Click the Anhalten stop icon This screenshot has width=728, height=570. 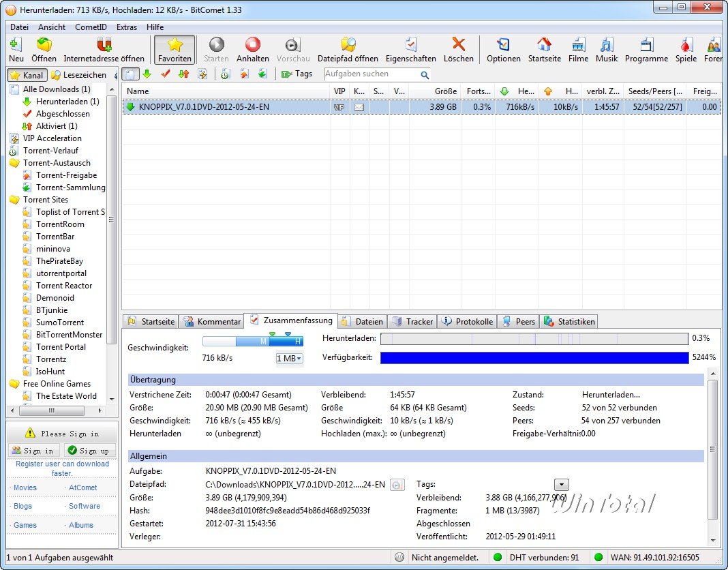252,45
